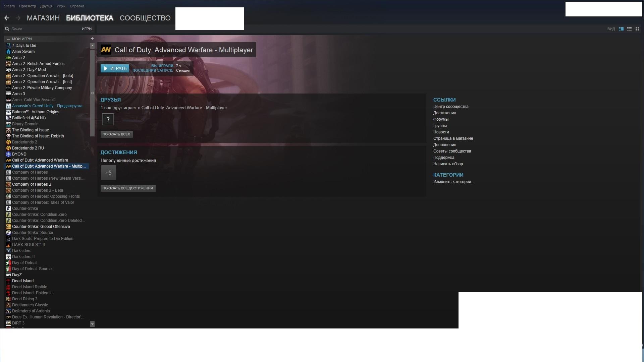Collapse the Мои игры category

pos(8,39)
